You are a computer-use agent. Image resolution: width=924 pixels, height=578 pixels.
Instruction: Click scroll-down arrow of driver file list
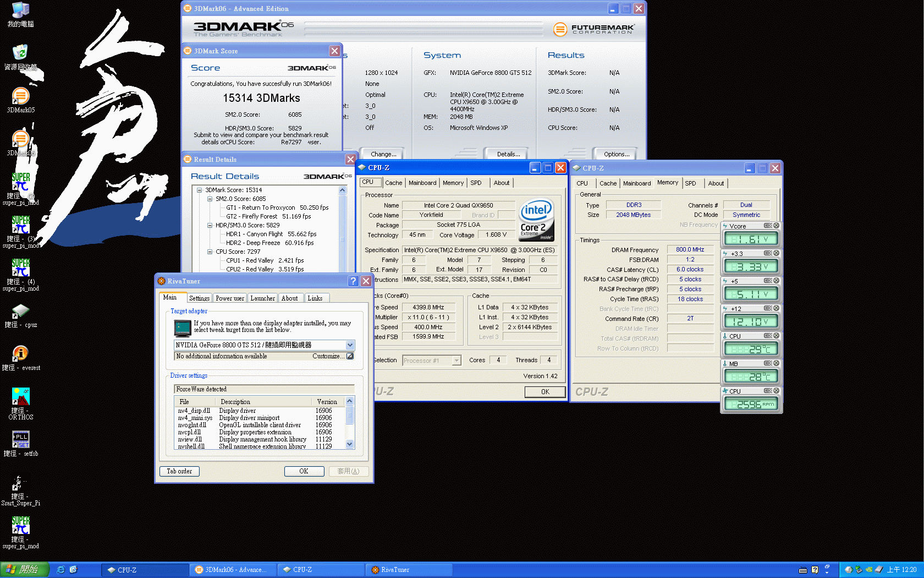[x=349, y=444]
